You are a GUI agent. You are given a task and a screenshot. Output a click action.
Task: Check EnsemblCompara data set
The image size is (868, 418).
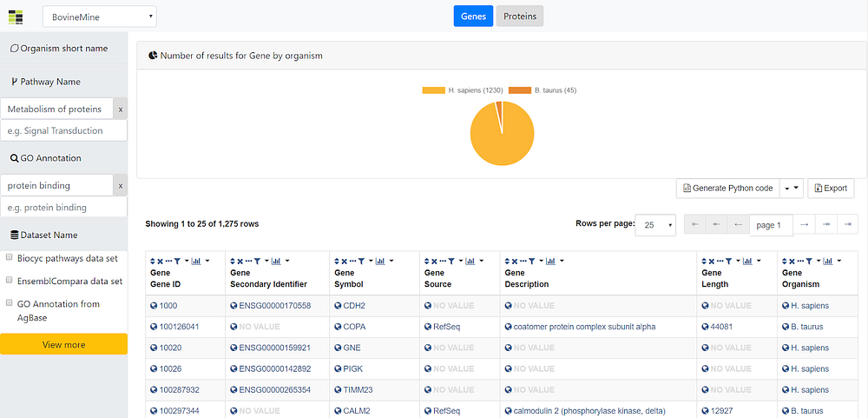(10, 281)
